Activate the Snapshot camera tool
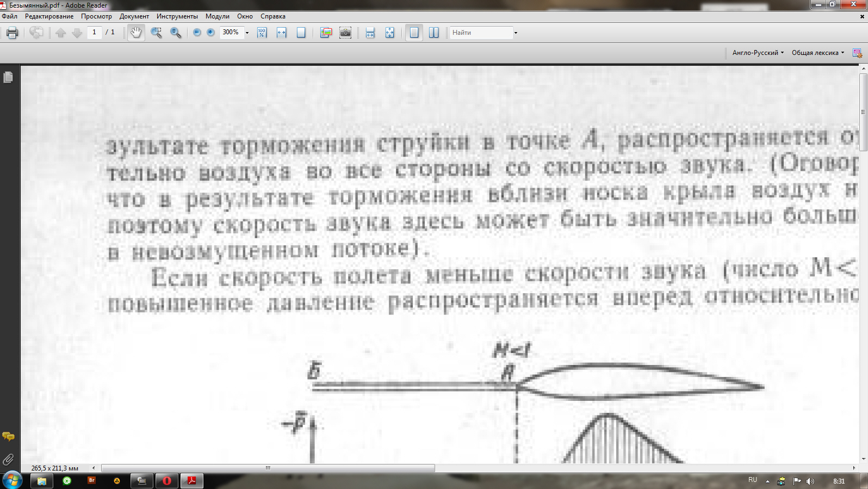The width and height of the screenshot is (868, 489). [x=345, y=33]
